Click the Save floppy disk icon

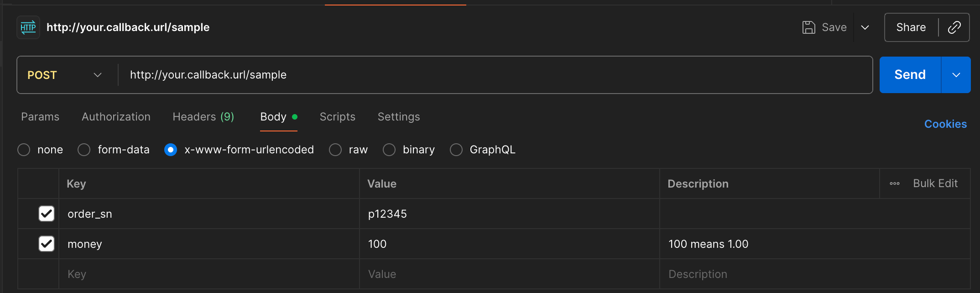click(808, 27)
